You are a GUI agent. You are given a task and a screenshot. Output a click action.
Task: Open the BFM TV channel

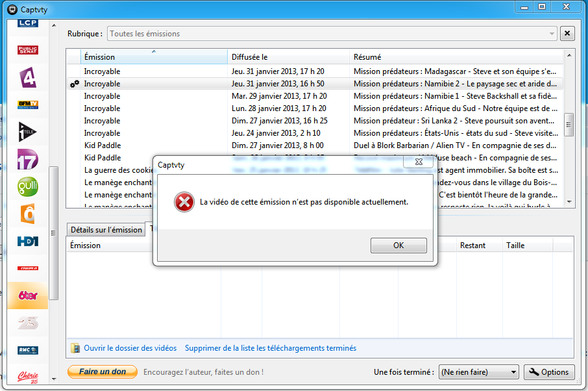[x=28, y=105]
